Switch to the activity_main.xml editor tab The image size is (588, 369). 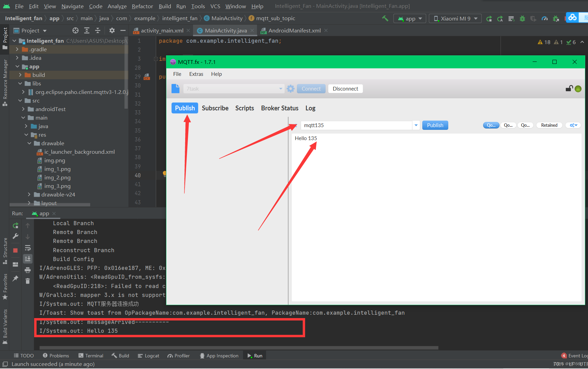162,30
